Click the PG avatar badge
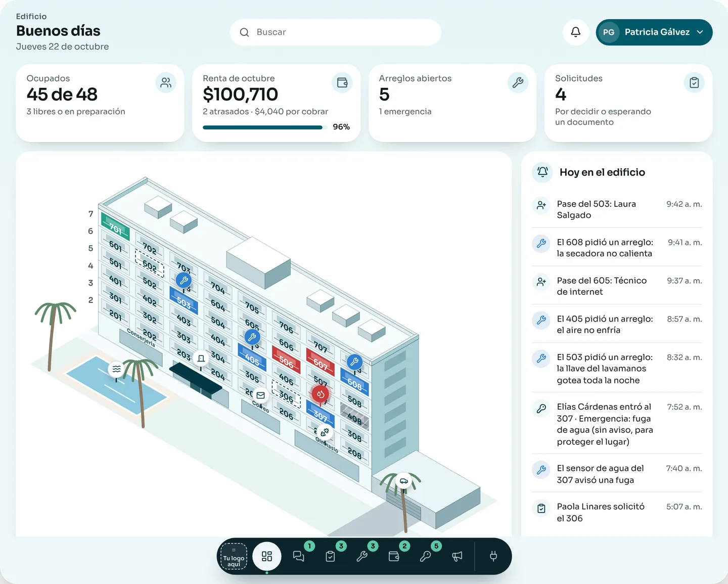 [609, 32]
